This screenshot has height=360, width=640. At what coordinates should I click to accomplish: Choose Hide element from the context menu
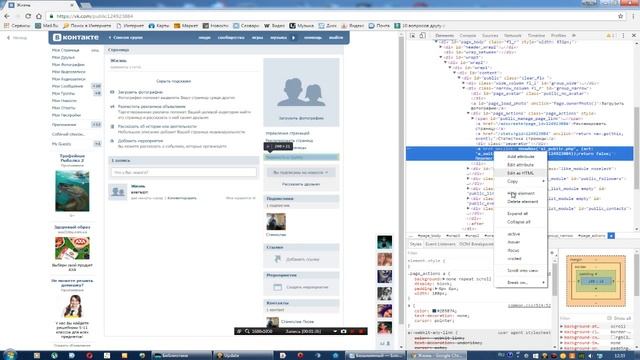pyautogui.click(x=520, y=193)
